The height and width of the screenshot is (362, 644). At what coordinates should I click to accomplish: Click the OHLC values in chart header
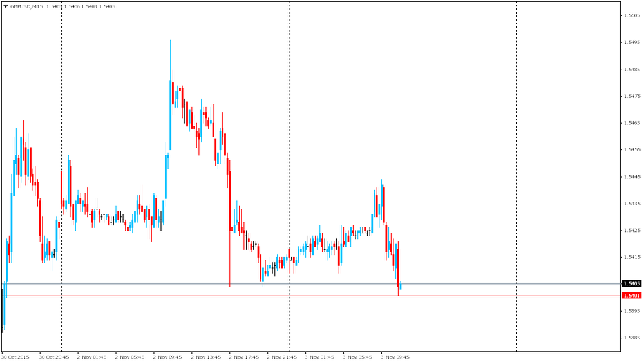tap(80, 6)
